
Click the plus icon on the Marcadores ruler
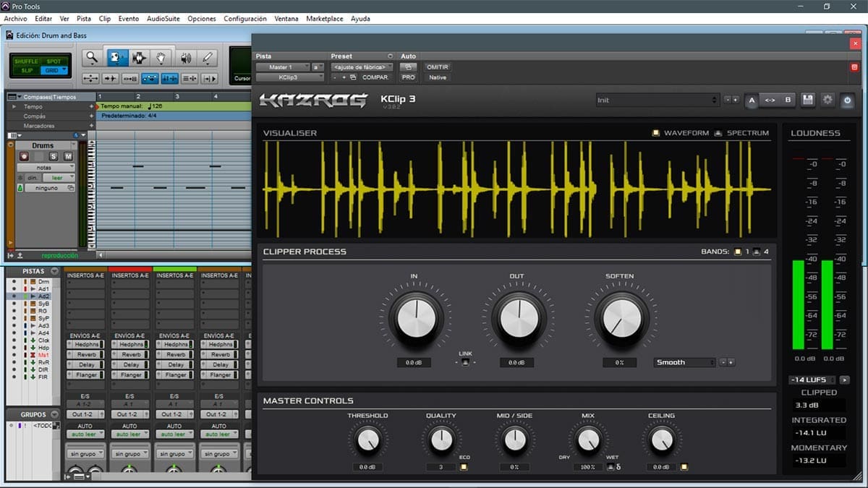pos(92,126)
